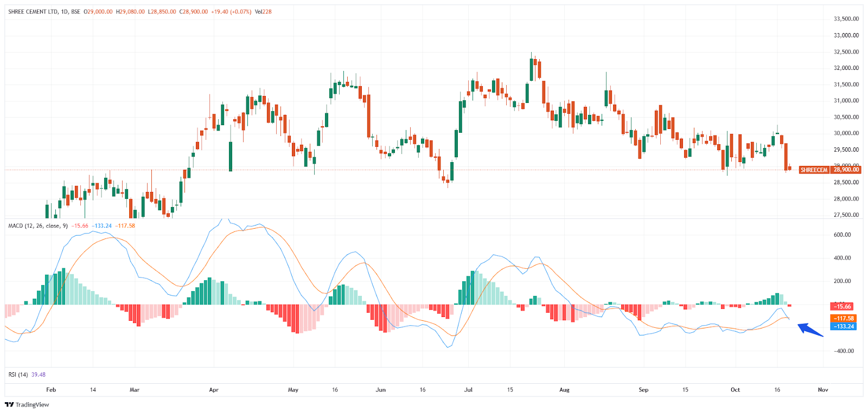Select the Nov label on the time axis

click(823, 390)
